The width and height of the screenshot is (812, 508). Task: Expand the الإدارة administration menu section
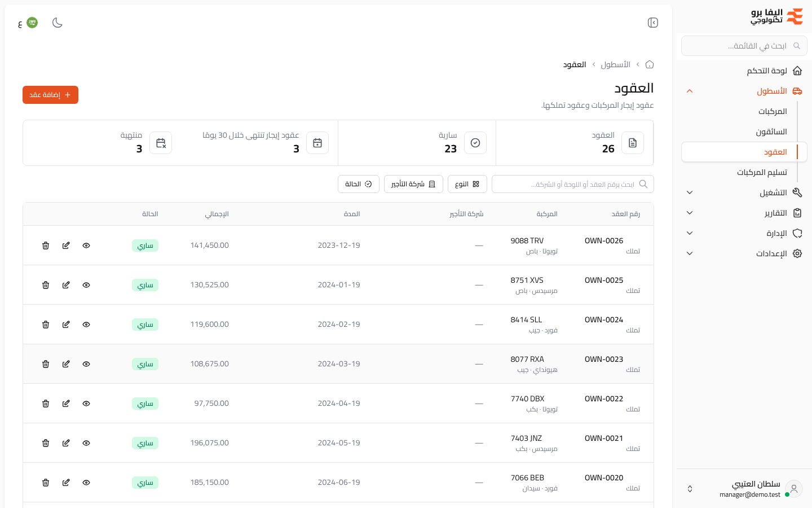(744, 233)
